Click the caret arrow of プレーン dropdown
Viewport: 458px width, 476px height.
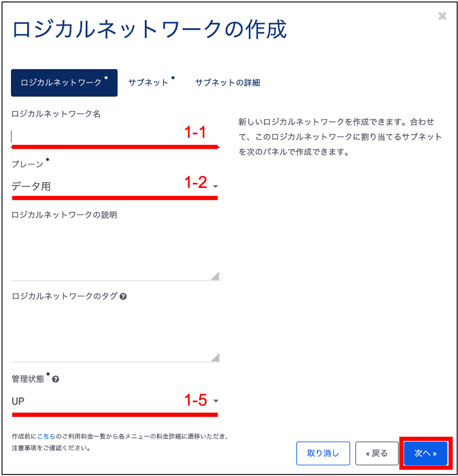pos(215,186)
